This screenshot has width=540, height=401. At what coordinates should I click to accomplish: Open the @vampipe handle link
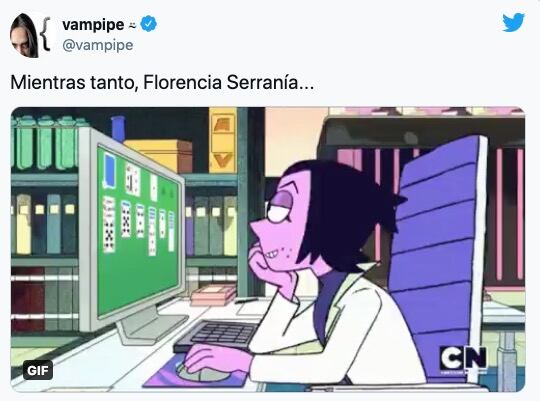coord(98,45)
